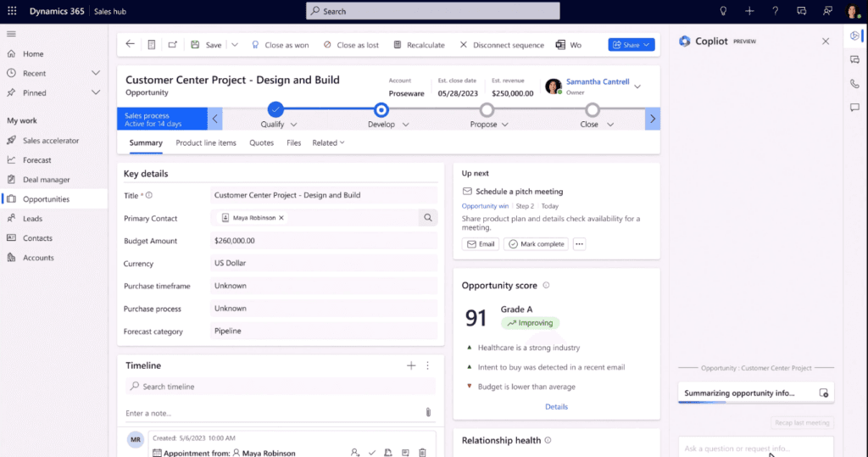Click the Title input field
Viewport: 868px width, 457px height.
click(323, 195)
